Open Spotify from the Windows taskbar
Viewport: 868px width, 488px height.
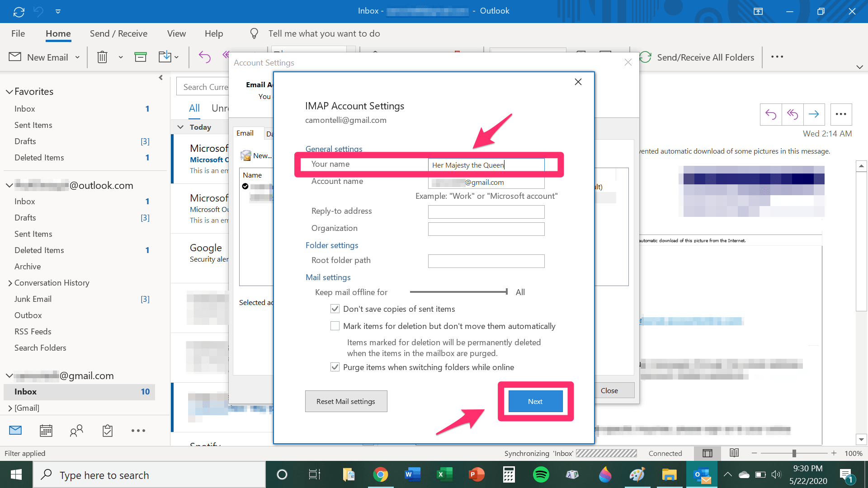541,474
